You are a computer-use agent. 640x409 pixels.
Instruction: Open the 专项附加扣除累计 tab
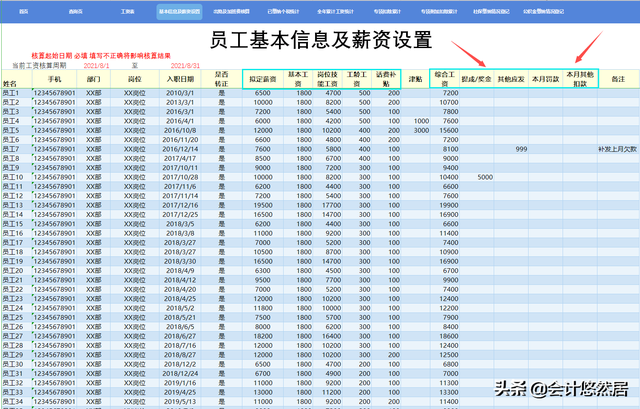439,11
